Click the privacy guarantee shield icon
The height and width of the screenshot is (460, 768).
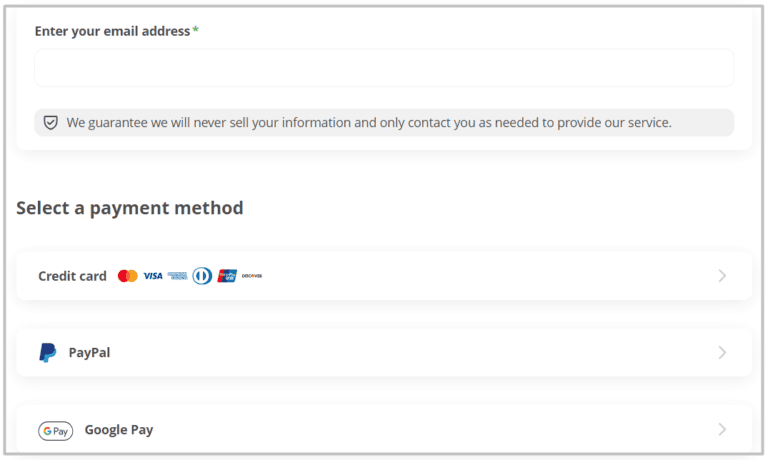click(51, 123)
